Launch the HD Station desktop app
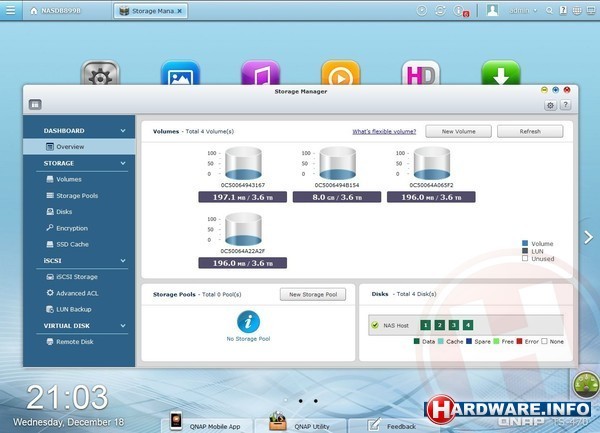 coord(421,73)
